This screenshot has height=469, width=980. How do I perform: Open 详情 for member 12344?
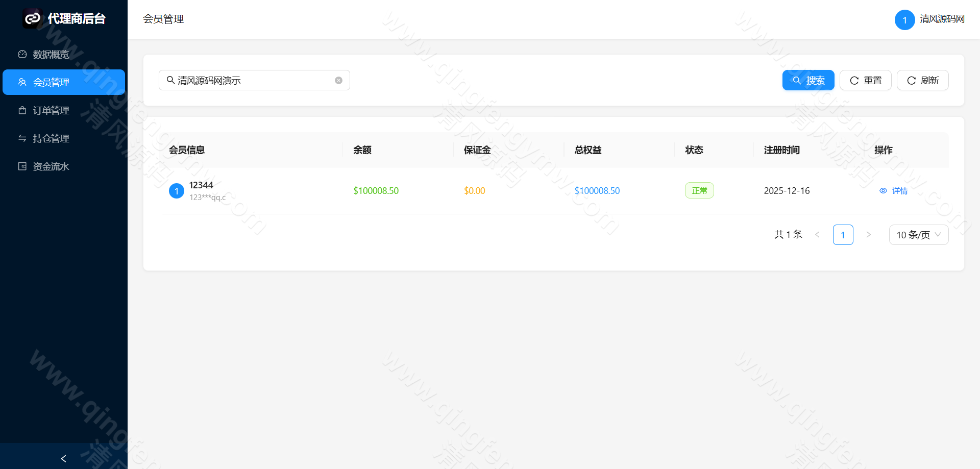coord(899,190)
